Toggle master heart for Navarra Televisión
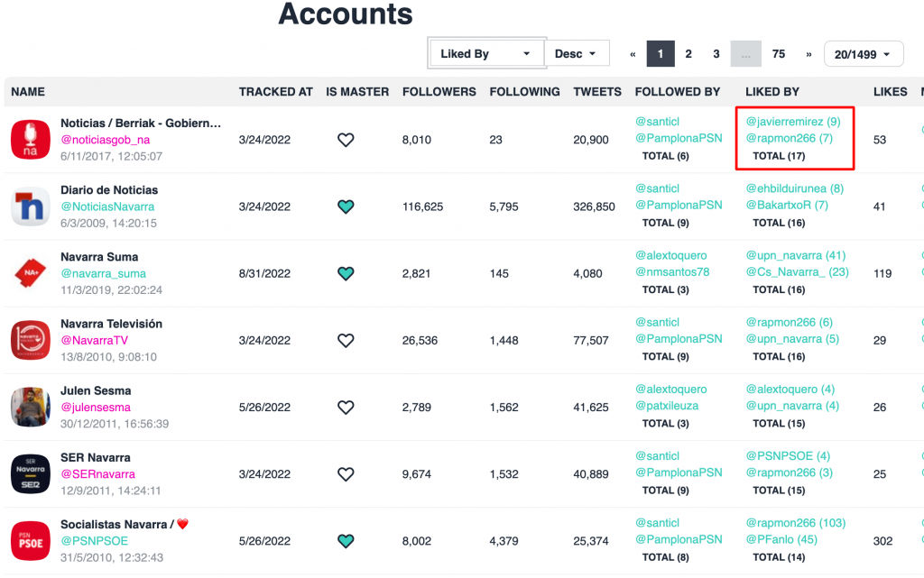This screenshot has width=924, height=578. pos(346,341)
